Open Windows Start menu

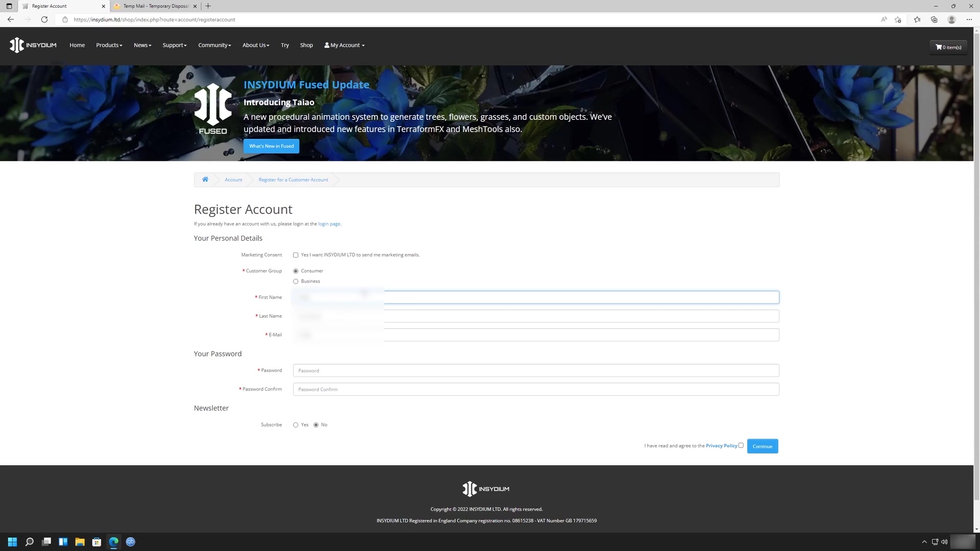point(12,542)
